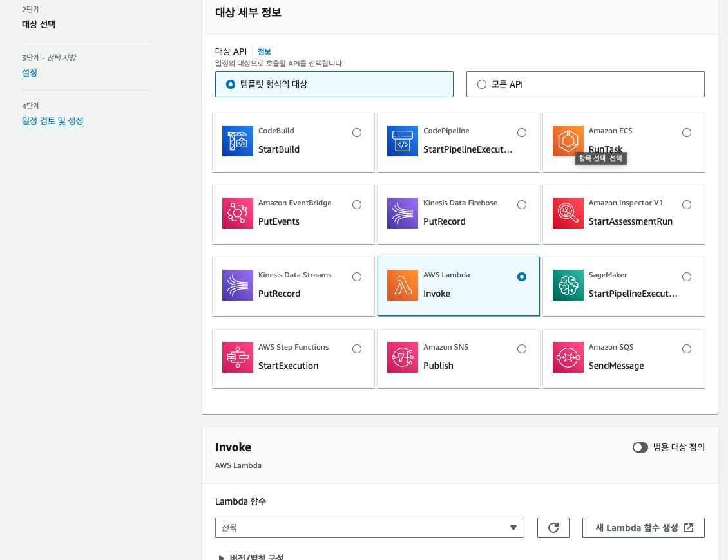Screen dimensions: 728x560
Task: Click the PutEvents label text
Action: point(279,221)
